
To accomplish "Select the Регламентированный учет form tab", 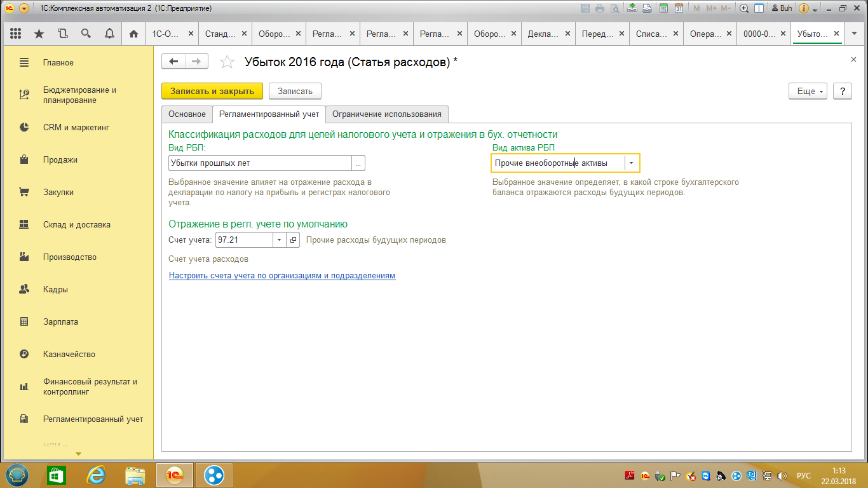I will coord(269,114).
